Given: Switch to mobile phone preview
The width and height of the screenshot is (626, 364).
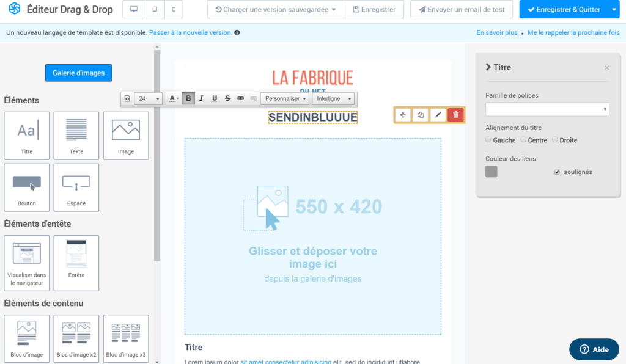Looking at the screenshot, I should [174, 10].
